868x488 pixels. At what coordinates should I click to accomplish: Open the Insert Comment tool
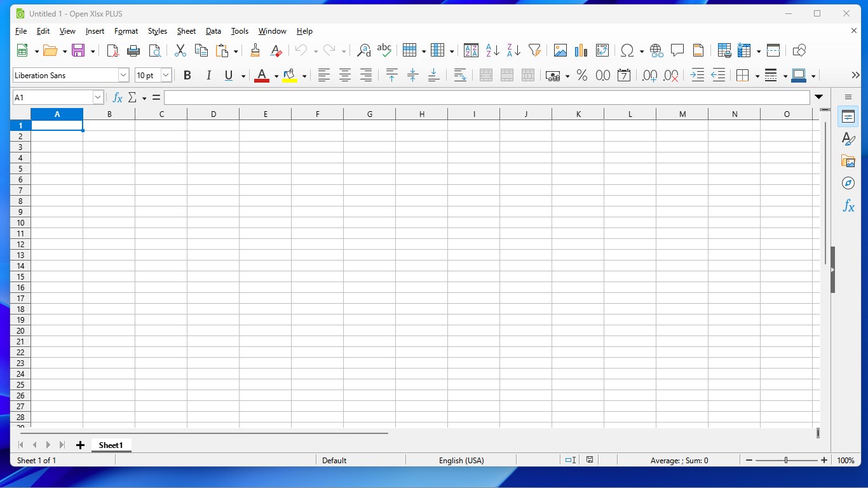click(677, 50)
